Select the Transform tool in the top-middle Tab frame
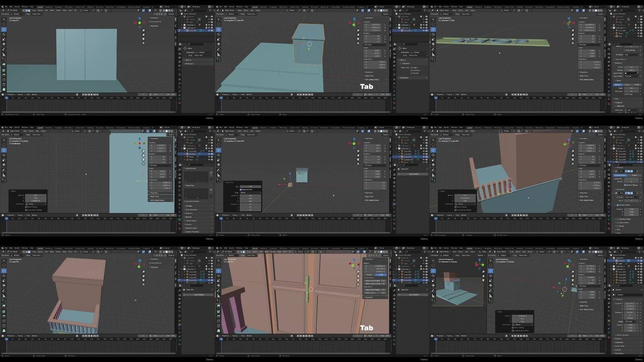The height and width of the screenshot is (362, 644). (x=219, y=44)
